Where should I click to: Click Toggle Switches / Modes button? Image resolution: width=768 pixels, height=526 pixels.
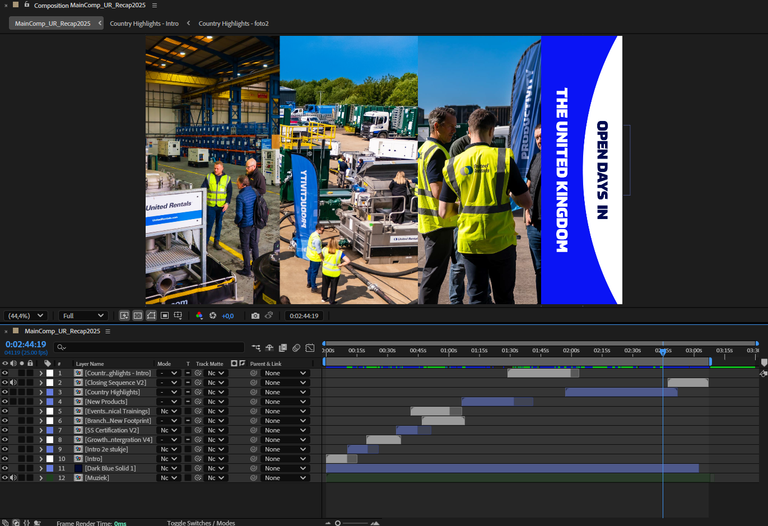coord(201,523)
